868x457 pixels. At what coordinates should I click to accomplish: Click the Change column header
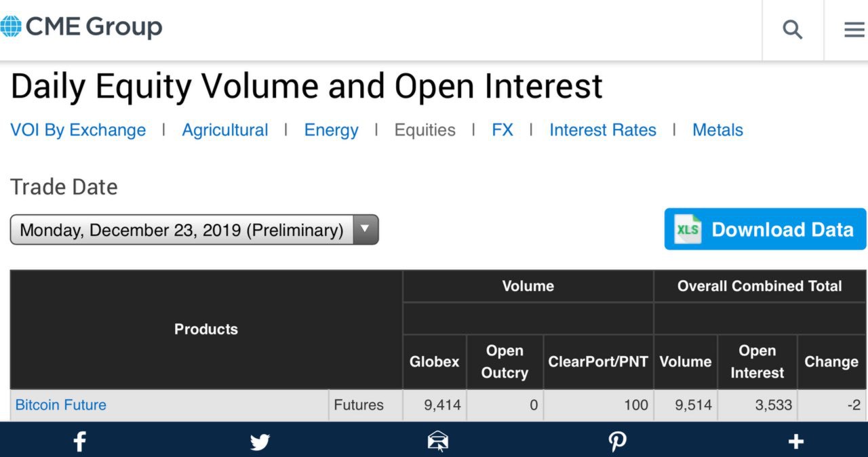pos(831,362)
